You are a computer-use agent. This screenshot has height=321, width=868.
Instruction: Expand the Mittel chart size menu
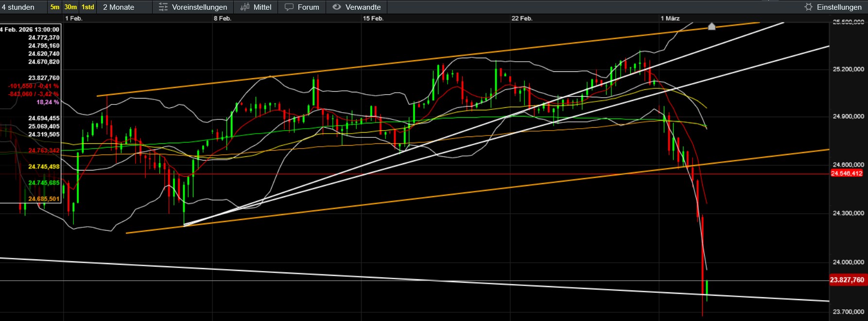[262, 7]
